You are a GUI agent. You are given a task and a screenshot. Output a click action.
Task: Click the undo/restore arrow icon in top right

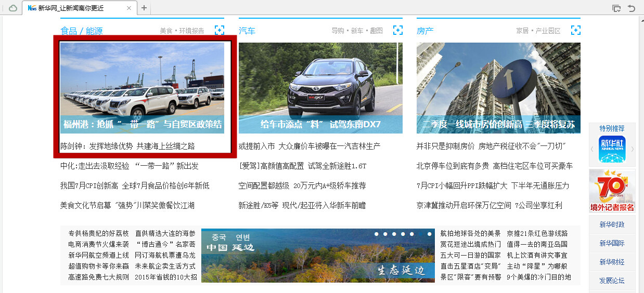632,8
